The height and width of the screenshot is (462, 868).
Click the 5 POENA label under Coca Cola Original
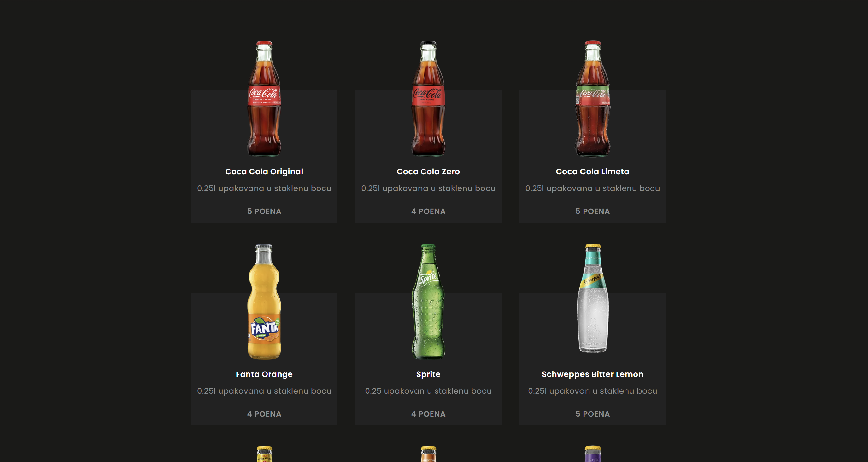tap(264, 211)
